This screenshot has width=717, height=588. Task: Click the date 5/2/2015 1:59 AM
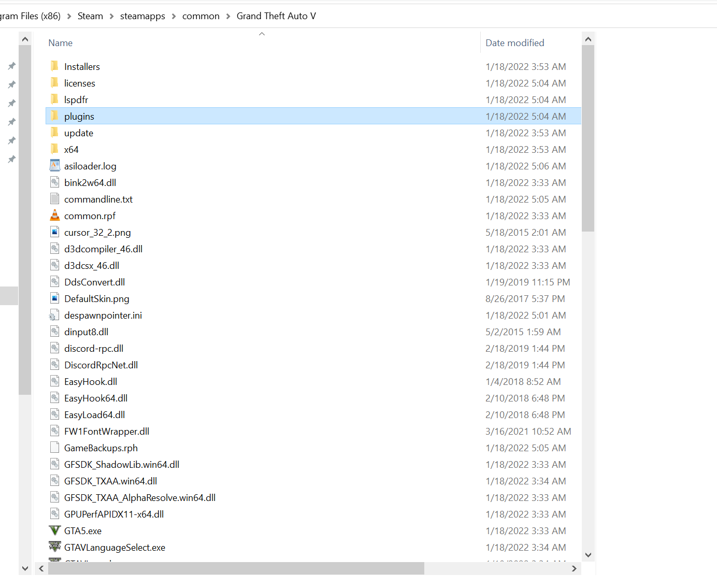523,332
